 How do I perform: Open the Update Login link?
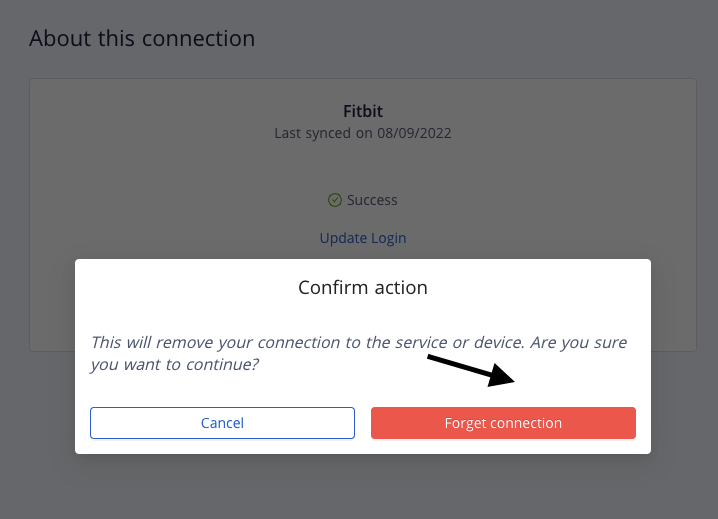[363, 238]
